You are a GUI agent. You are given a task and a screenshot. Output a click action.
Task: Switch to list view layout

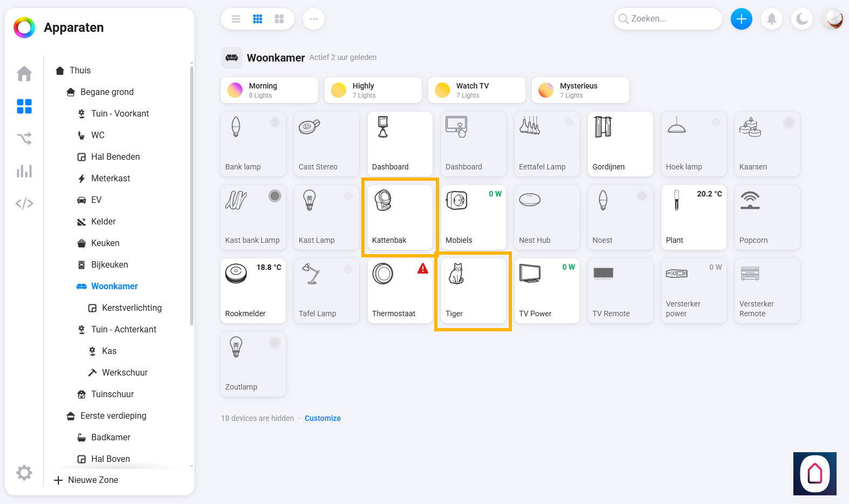pyautogui.click(x=236, y=19)
